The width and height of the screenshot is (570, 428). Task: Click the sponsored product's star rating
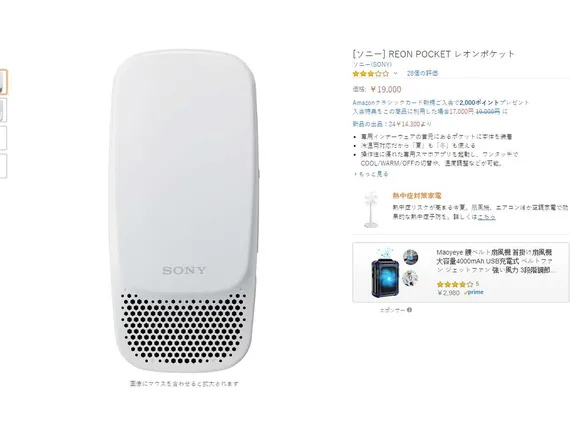[455, 284]
